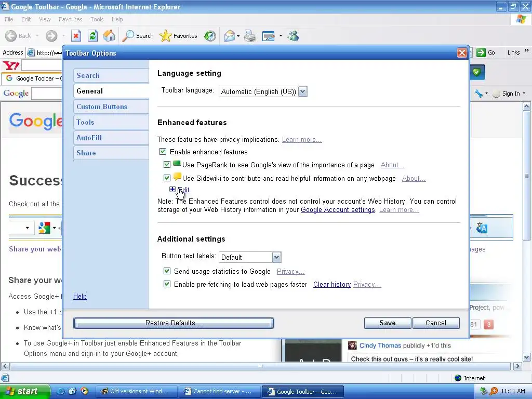The image size is (532, 399).
Task: Click the green Go arrow button
Action: pos(481,52)
